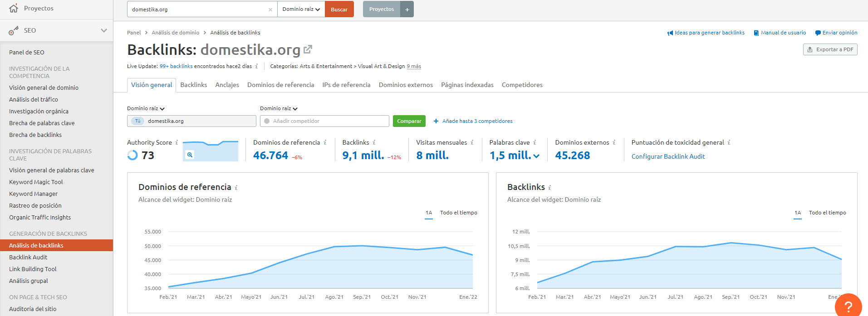Screen dimensions: 868x316
Task: Open the Proyectos home icon
Action: pyautogui.click(x=14, y=8)
